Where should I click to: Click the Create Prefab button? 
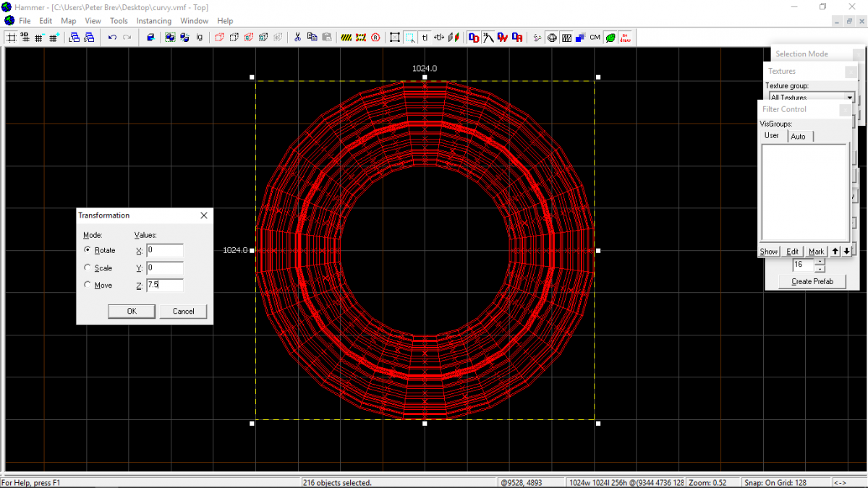[x=812, y=281]
